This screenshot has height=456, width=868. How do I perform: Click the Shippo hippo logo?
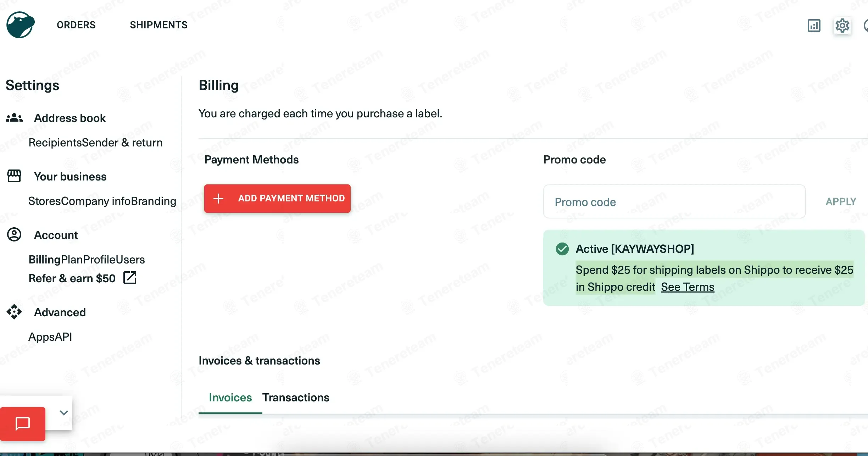[21, 25]
